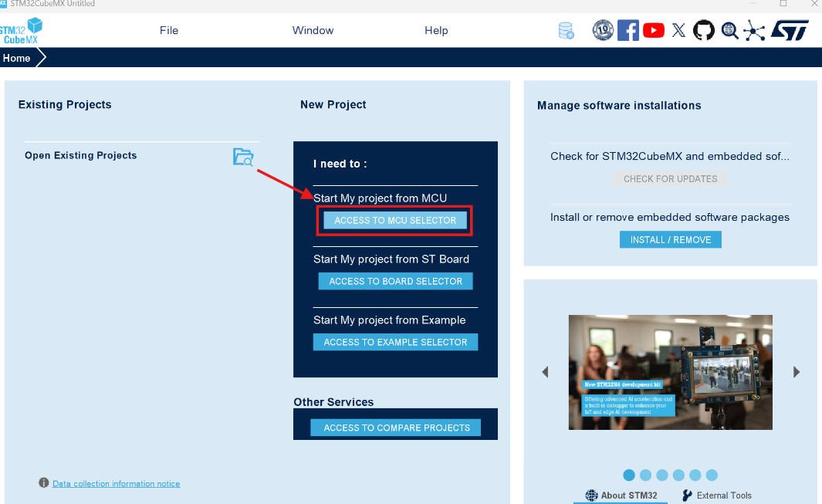This screenshot has width=822, height=504.
Task: Click ACCESS TO COMPARE PROJECTS button
Action: 396,428
